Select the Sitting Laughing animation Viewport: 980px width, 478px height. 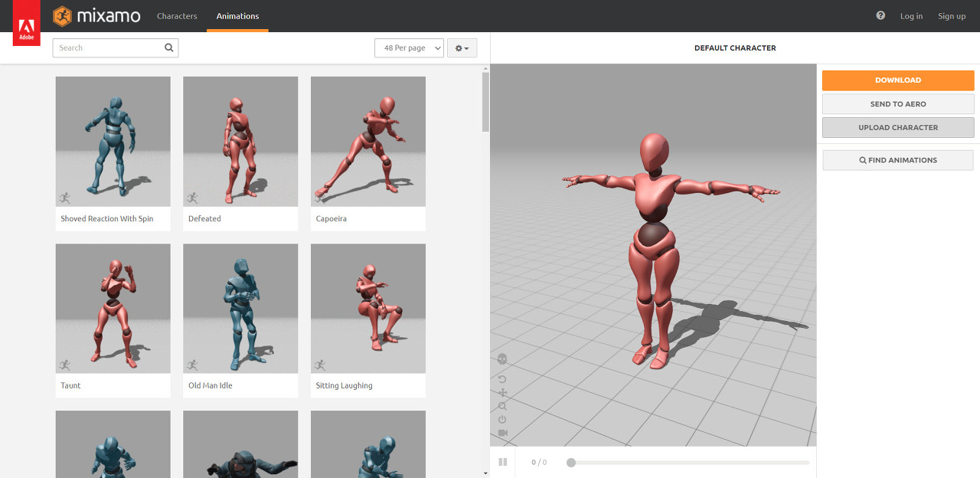point(368,320)
